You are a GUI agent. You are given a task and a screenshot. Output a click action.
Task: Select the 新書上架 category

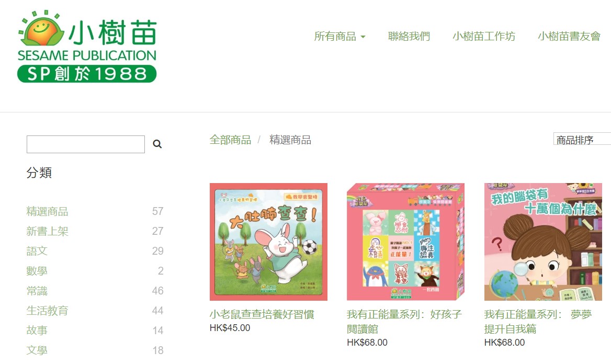pos(47,232)
